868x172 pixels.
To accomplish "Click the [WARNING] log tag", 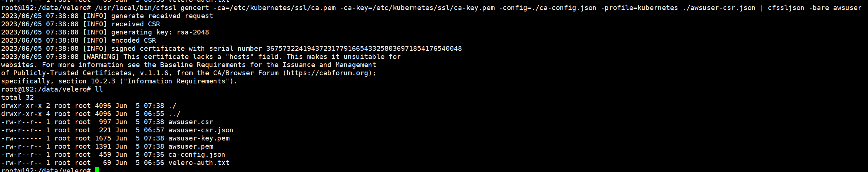I will tap(101, 57).
